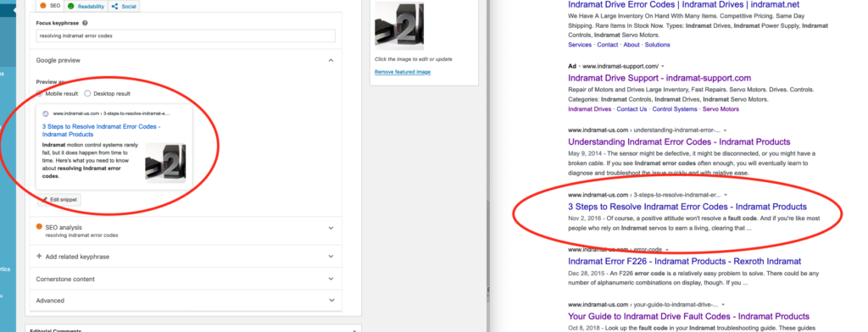Image resolution: width=868 pixels, height=332 pixels.
Task: Open 'Your Guide to Indramat Drive Fault Codes' result
Action: (688, 317)
